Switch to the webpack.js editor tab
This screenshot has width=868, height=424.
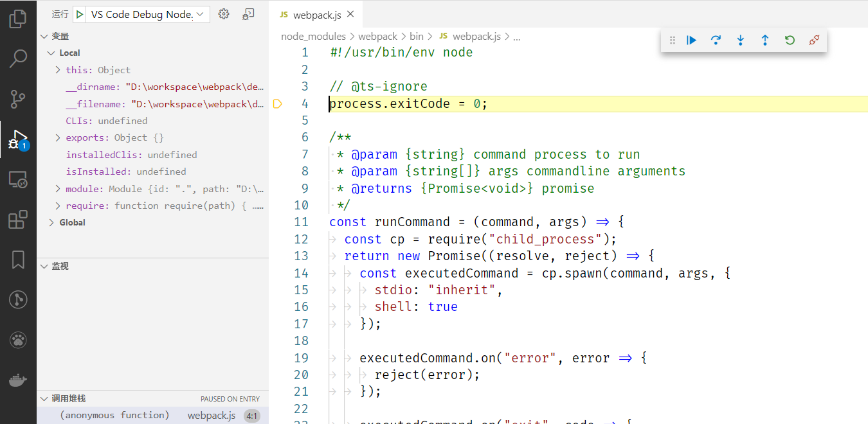(x=317, y=13)
